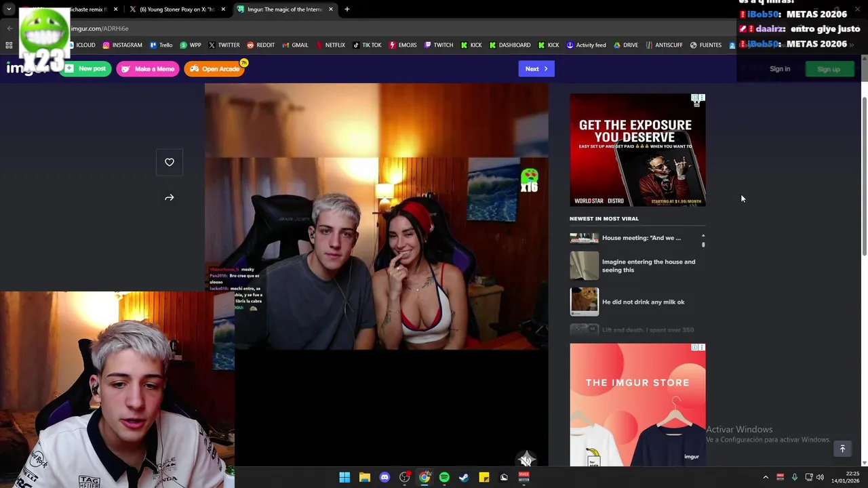Open Voicemeeter from the taskbar
The height and width of the screenshot is (488, 868).
pyautogui.click(x=524, y=478)
